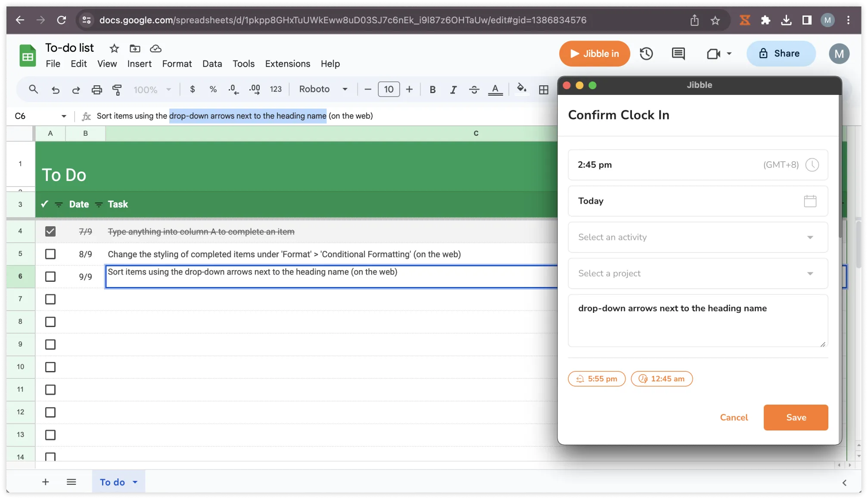
Task: Click the italic formatting icon
Action: (453, 90)
